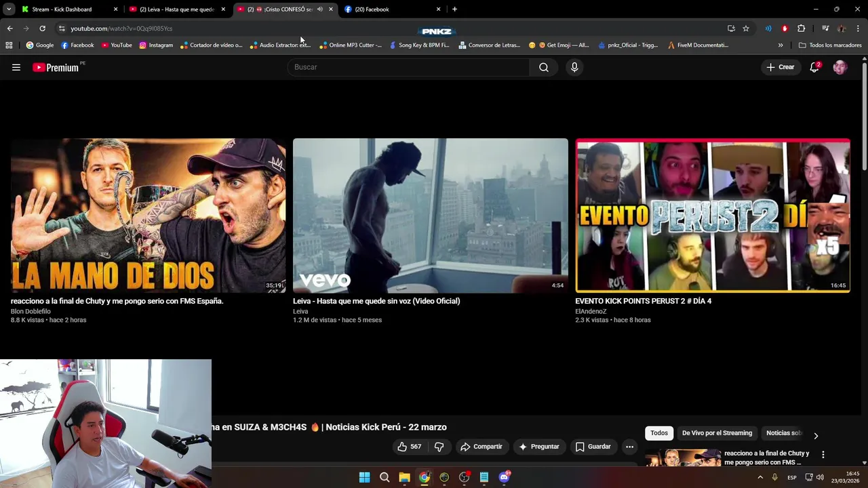This screenshot has width=868, height=488.
Task: Open the Todos los marcadores folder
Action: pyautogui.click(x=830, y=45)
